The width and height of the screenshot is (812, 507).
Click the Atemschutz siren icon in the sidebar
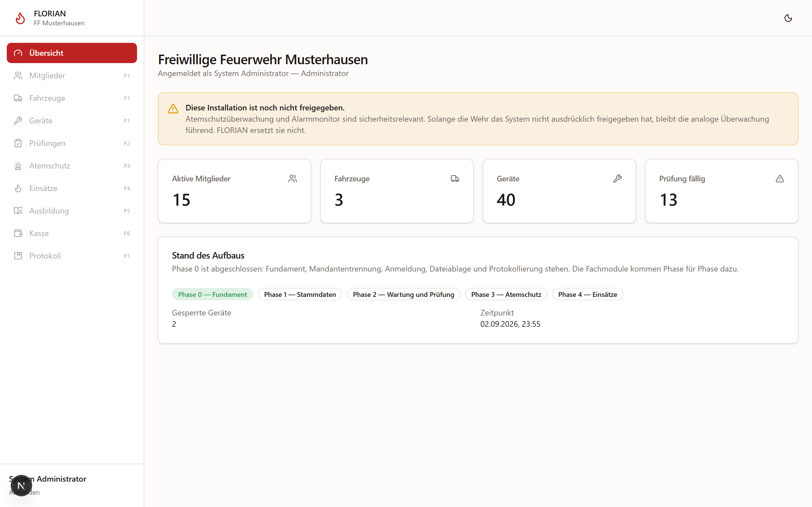pos(18,166)
